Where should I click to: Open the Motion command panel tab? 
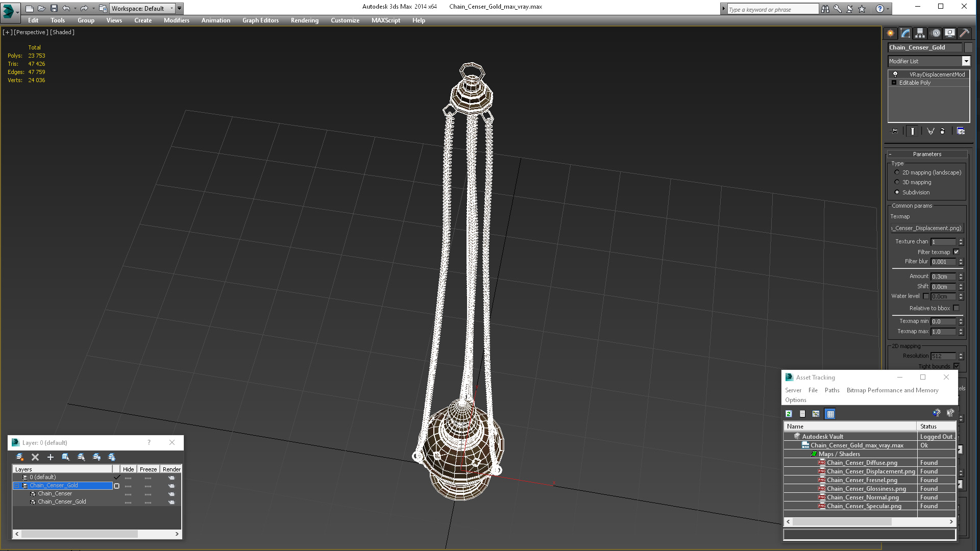935,33
